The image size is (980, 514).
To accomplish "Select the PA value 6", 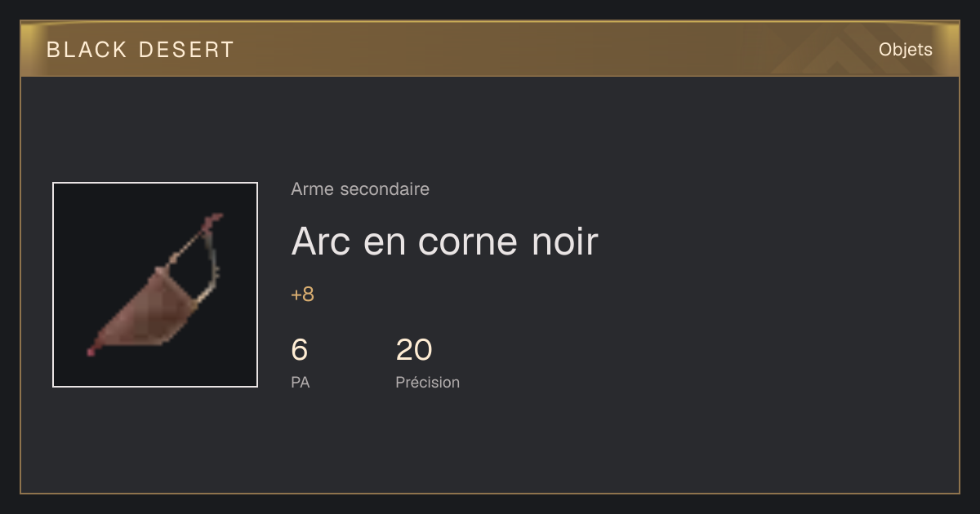I will click(x=300, y=350).
